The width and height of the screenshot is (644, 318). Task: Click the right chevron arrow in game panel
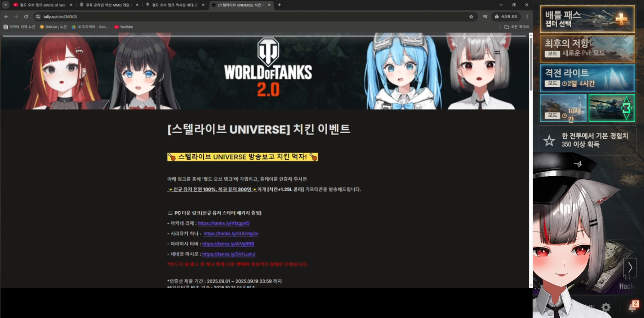coord(630,267)
